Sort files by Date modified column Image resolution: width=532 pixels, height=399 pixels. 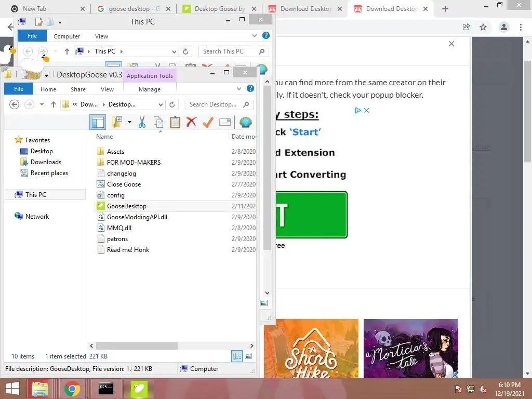pos(243,137)
